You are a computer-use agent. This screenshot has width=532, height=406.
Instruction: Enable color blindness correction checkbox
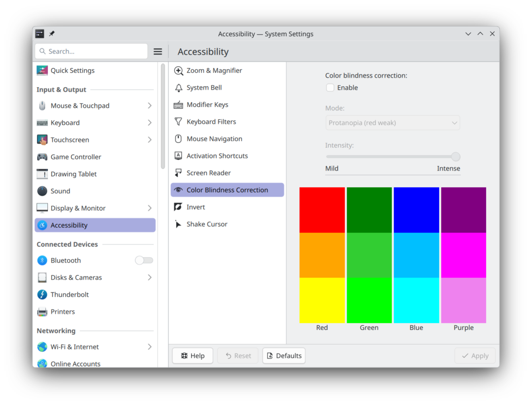(x=330, y=88)
